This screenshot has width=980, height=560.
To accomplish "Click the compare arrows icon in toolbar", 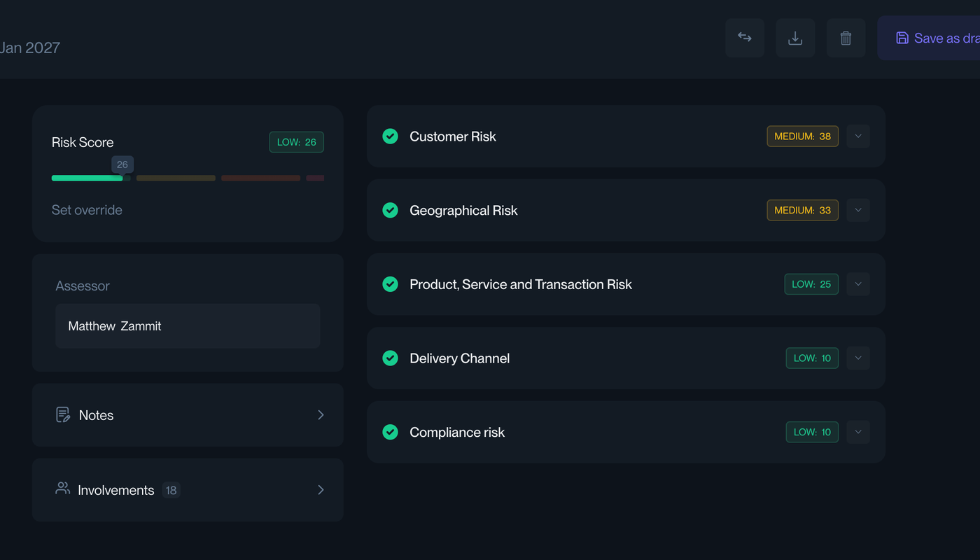I will pos(744,38).
